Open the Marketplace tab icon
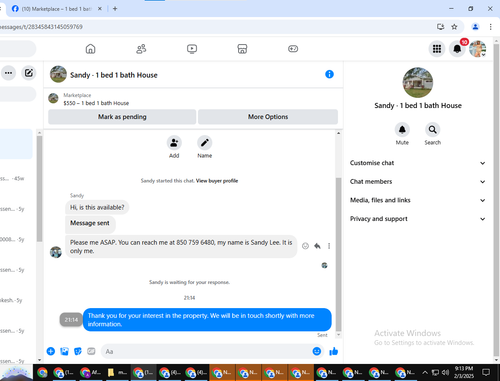Screen dimensions: 500x381 click(x=242, y=49)
